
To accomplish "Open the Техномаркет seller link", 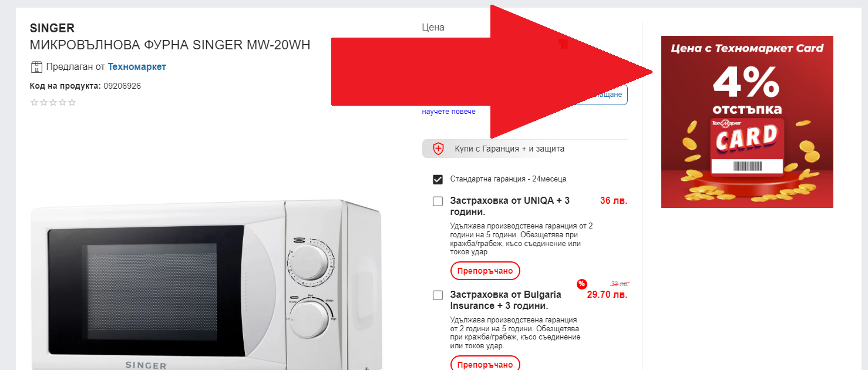I will pyautogui.click(x=137, y=67).
